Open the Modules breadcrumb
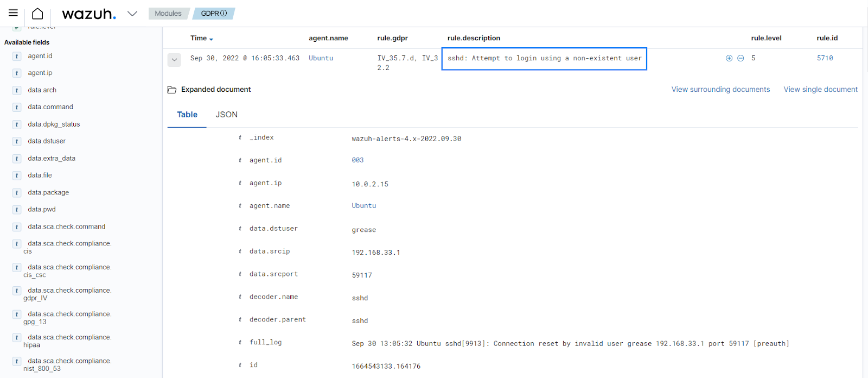Viewport: 868px width, 378px height. click(x=168, y=14)
